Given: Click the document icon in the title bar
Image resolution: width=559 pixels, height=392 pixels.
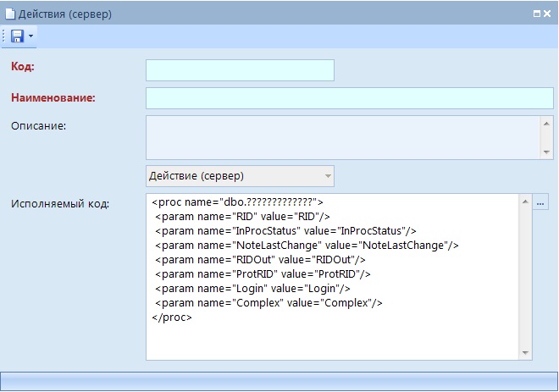Looking at the screenshot, I should pyautogui.click(x=11, y=14).
